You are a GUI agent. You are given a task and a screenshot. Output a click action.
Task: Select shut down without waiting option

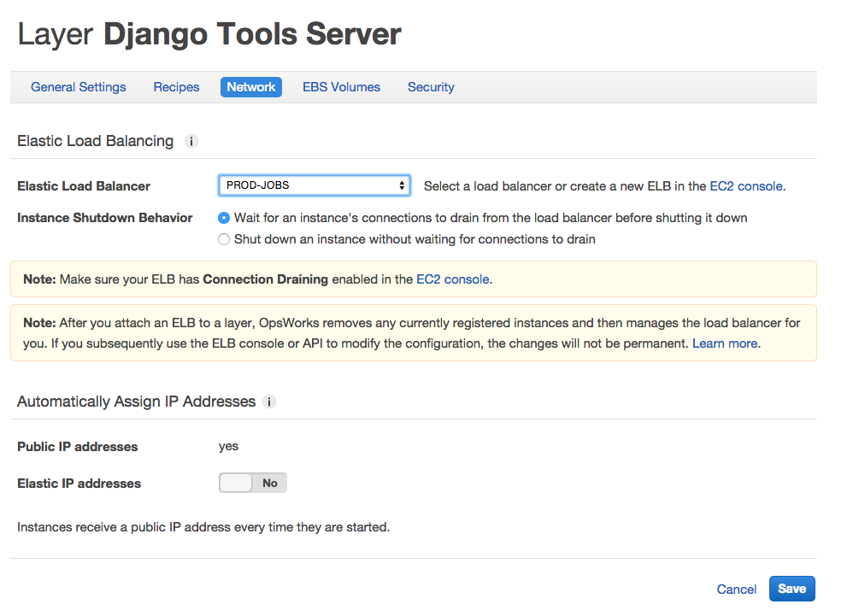point(224,239)
